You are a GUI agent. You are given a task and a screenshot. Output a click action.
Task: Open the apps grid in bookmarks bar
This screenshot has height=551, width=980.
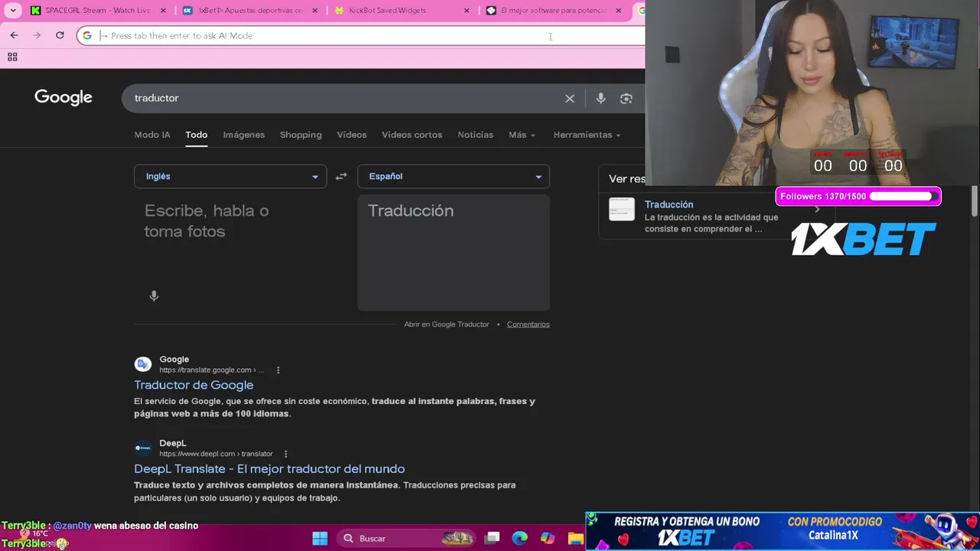(12, 57)
